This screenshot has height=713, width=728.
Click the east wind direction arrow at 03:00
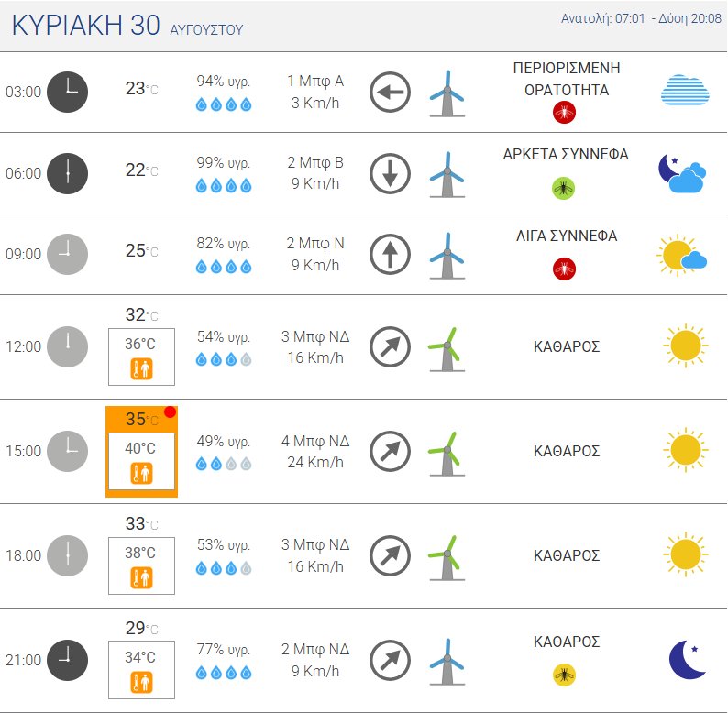tap(390, 92)
